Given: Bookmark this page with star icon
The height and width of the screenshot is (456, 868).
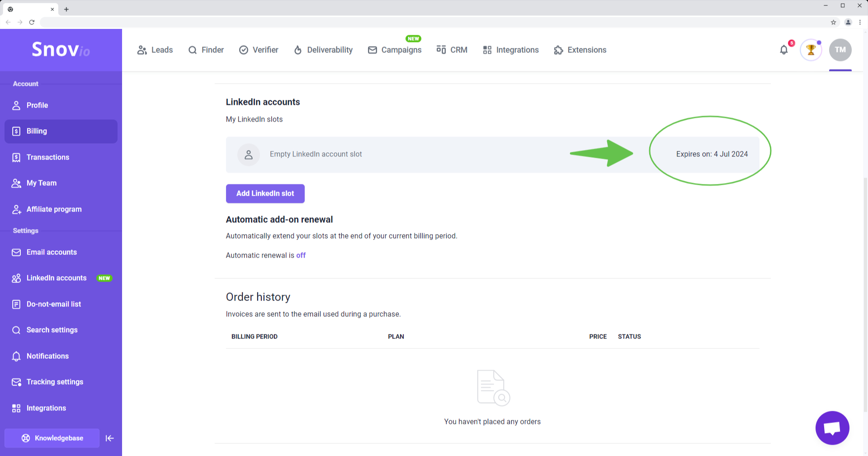Looking at the screenshot, I should 833,22.
